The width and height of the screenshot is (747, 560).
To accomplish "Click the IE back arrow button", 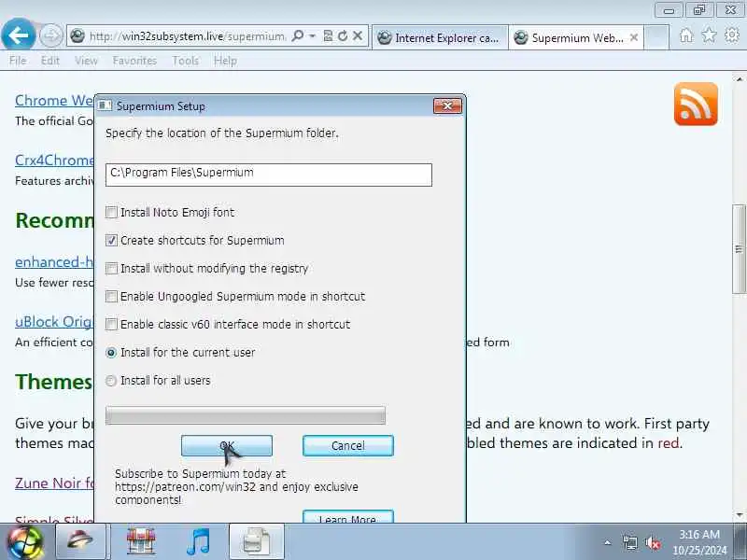I will 18,35.
